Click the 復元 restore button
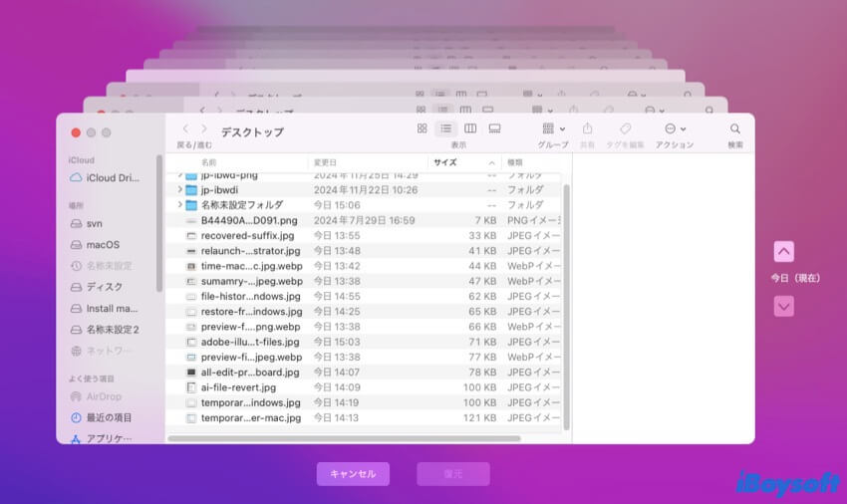This screenshot has height=504, width=847. [453, 474]
